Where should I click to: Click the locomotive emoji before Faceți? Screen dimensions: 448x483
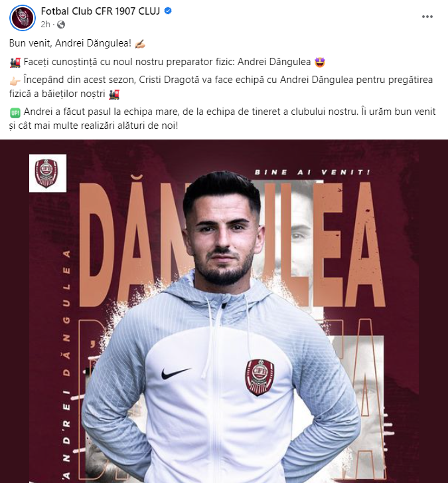click(15, 62)
